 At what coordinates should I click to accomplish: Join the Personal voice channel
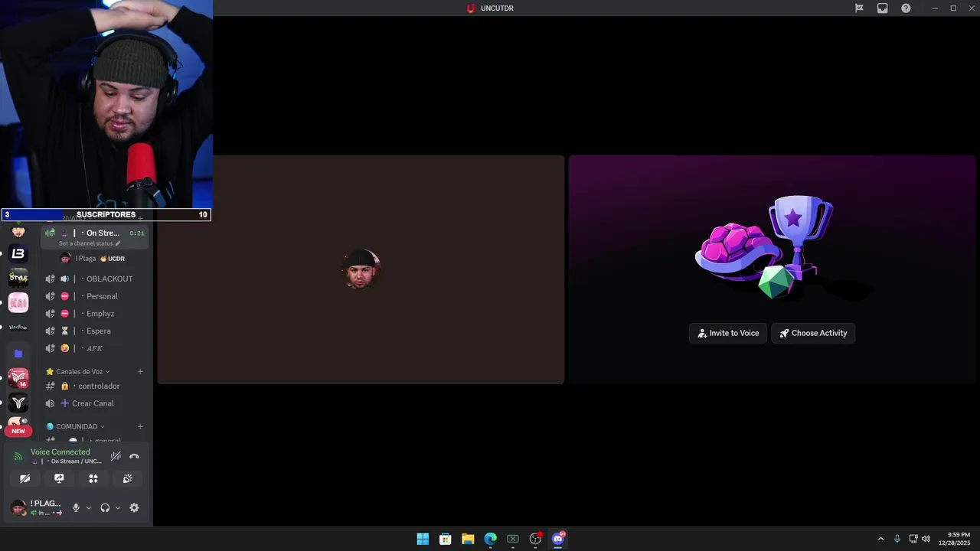point(95,296)
